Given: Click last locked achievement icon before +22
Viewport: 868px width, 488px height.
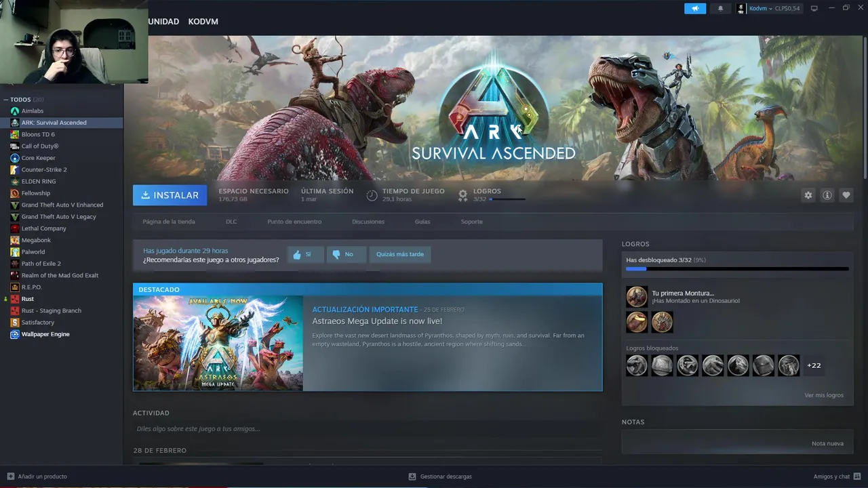Looking at the screenshot, I should tap(789, 365).
